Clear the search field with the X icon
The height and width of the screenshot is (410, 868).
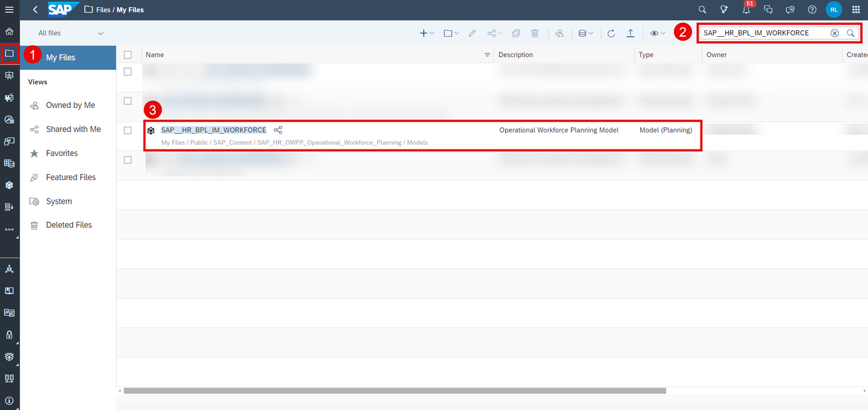pos(834,33)
